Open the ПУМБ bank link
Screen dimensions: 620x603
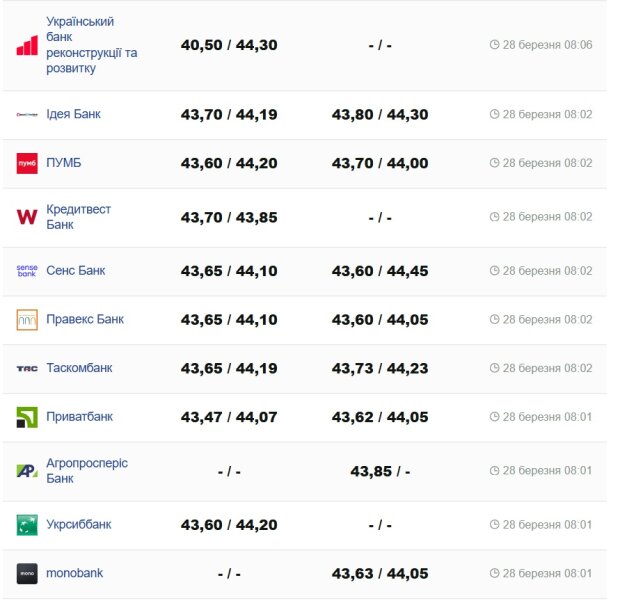63,163
